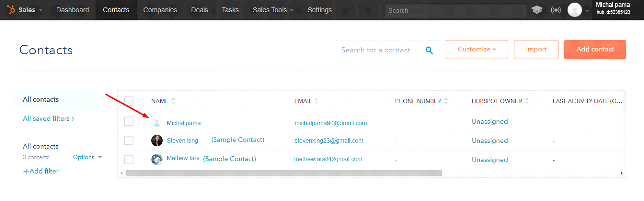Open the Options dropdown under All contacts

coord(87,157)
